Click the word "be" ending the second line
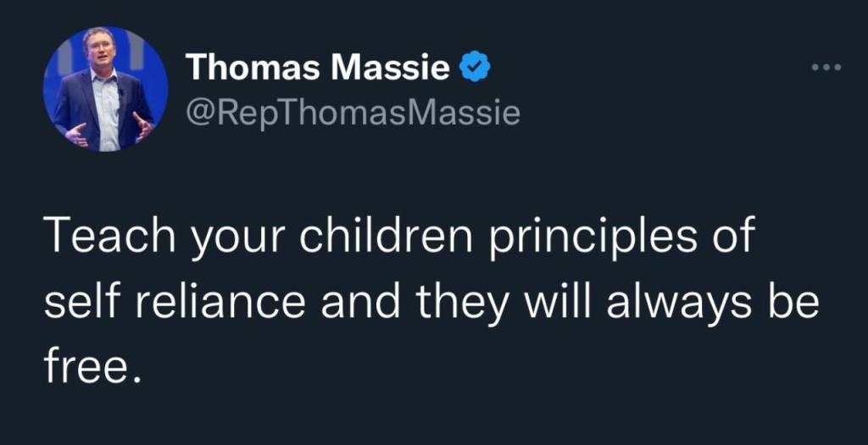868x445 pixels. click(x=796, y=303)
